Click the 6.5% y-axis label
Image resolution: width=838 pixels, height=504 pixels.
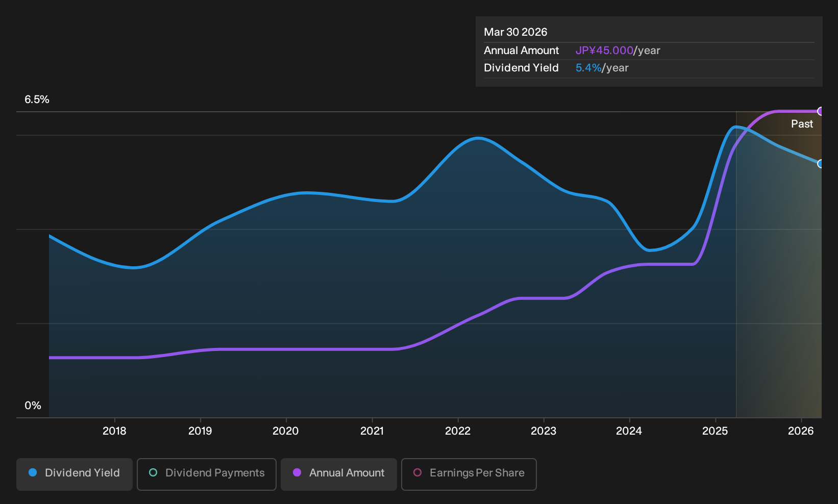pyautogui.click(x=37, y=99)
